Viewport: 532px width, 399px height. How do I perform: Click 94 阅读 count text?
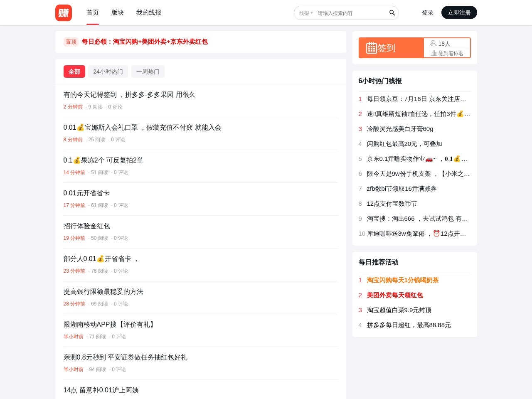pyautogui.click(x=97, y=369)
